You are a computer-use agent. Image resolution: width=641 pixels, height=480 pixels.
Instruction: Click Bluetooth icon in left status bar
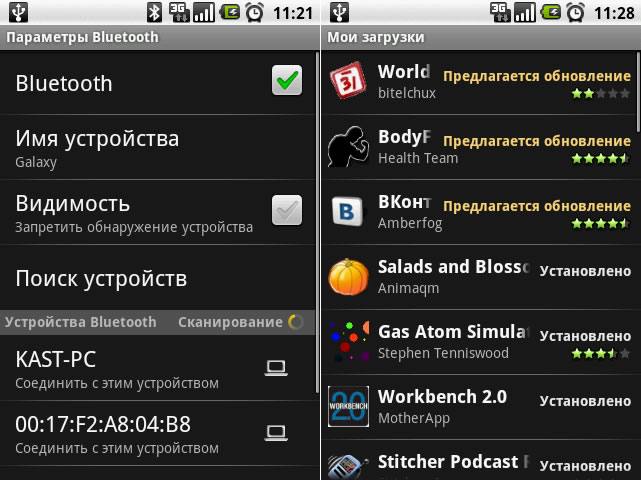(155, 13)
